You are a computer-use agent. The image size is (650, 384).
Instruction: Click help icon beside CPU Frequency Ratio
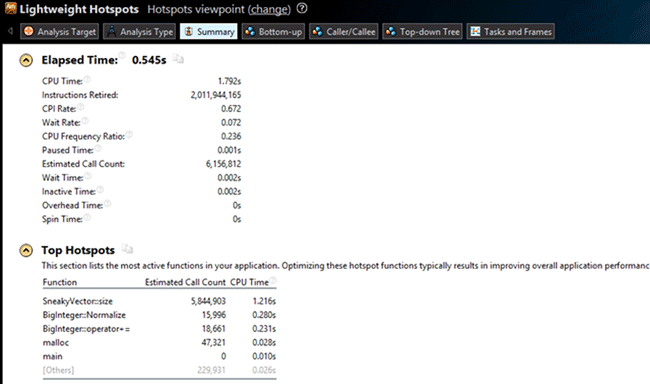click(x=129, y=134)
